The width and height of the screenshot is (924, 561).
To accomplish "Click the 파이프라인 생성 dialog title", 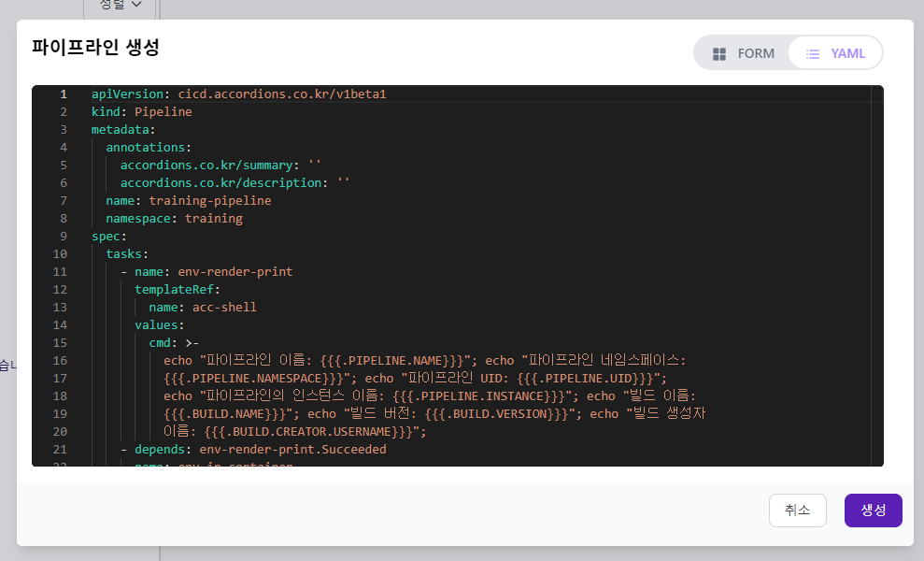I will click(x=95, y=47).
